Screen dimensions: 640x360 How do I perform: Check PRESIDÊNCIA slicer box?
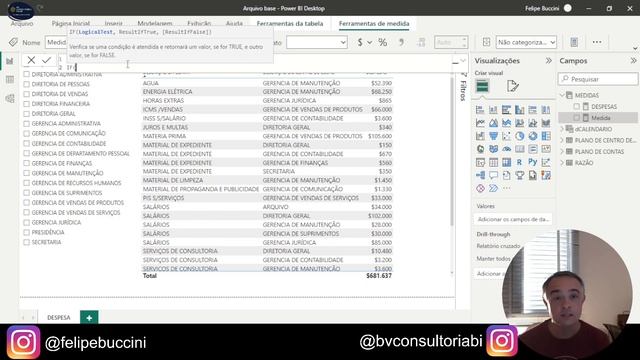point(27,232)
